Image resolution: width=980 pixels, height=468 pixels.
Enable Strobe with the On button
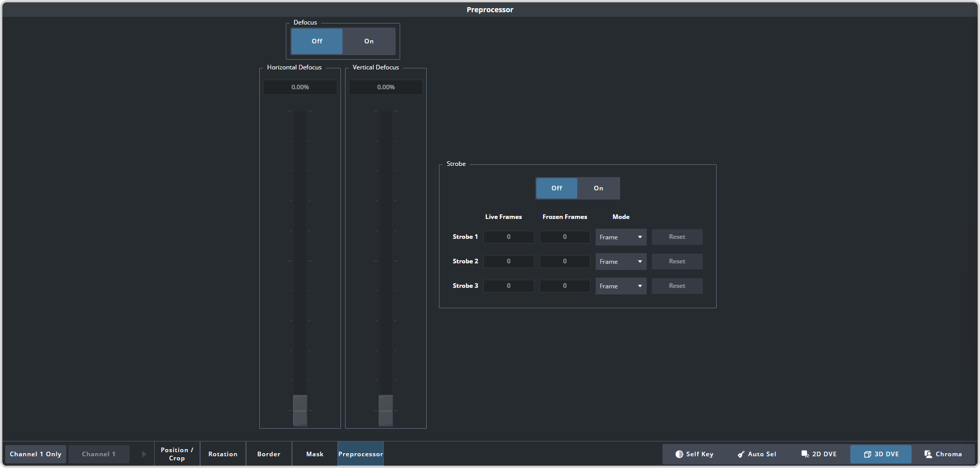click(598, 188)
